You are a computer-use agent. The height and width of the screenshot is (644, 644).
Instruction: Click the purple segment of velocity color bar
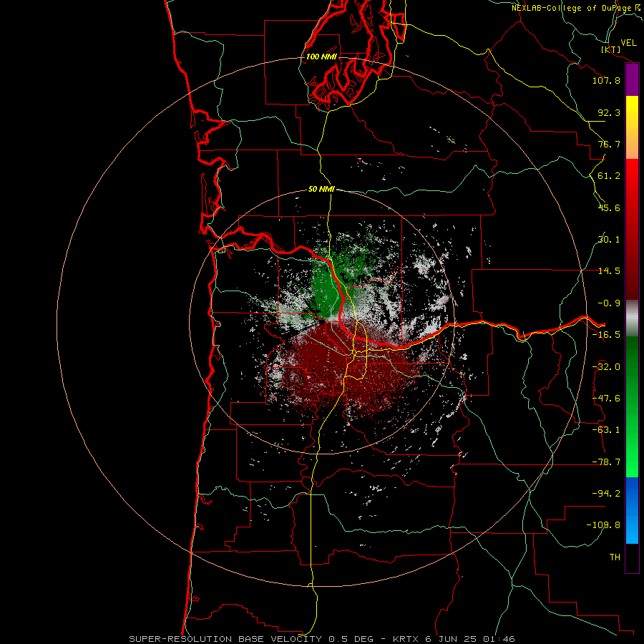pos(632,80)
